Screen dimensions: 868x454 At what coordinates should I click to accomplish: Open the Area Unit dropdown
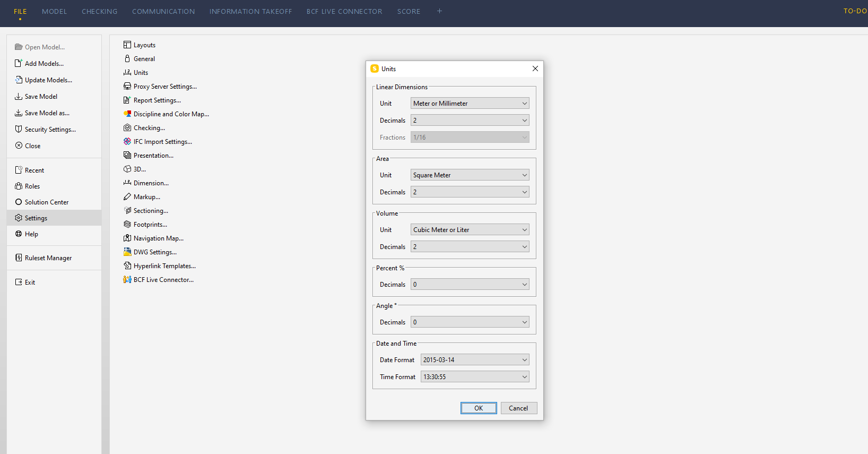point(470,175)
